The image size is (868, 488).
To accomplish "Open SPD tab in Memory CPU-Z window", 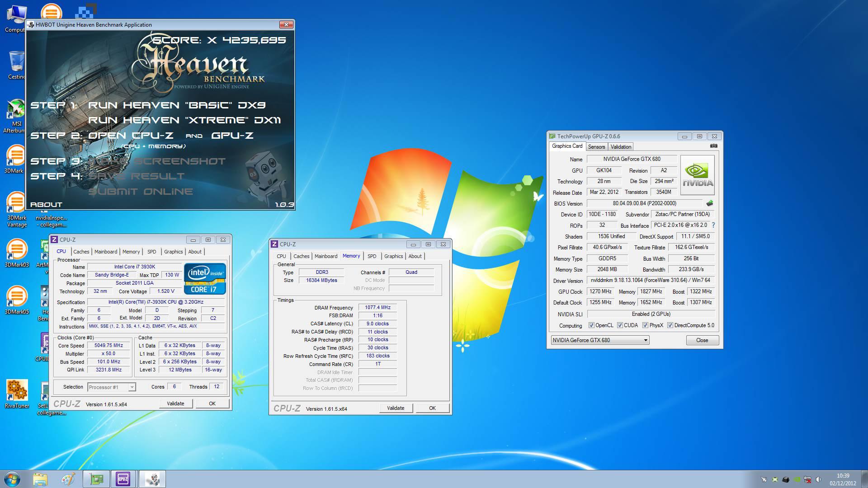I will point(372,256).
